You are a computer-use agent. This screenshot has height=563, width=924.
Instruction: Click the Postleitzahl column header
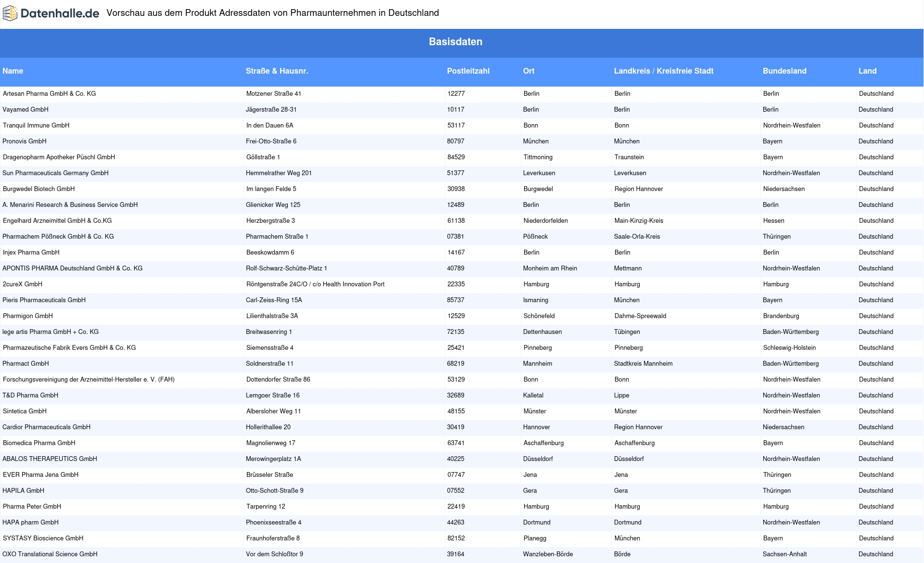(x=468, y=71)
